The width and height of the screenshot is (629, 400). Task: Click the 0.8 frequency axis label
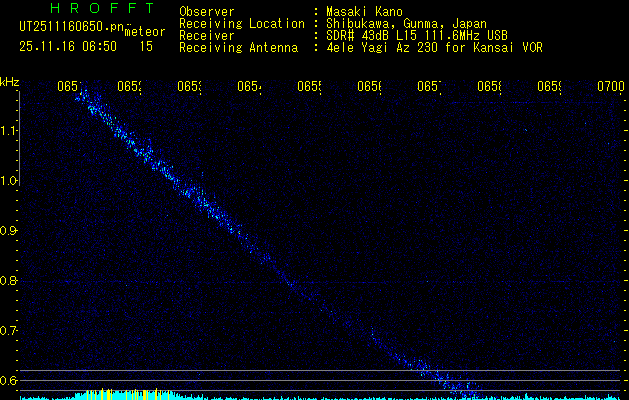click(8, 280)
